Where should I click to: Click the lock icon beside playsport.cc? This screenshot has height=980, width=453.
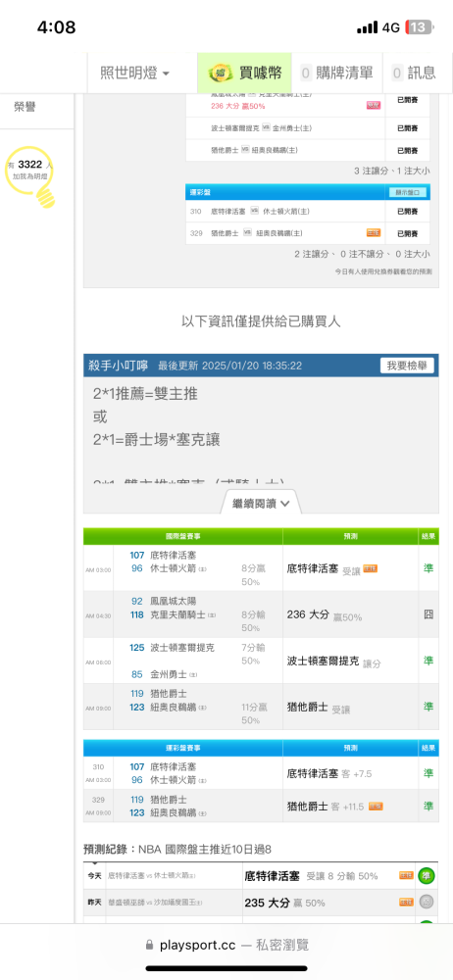pyautogui.click(x=149, y=945)
